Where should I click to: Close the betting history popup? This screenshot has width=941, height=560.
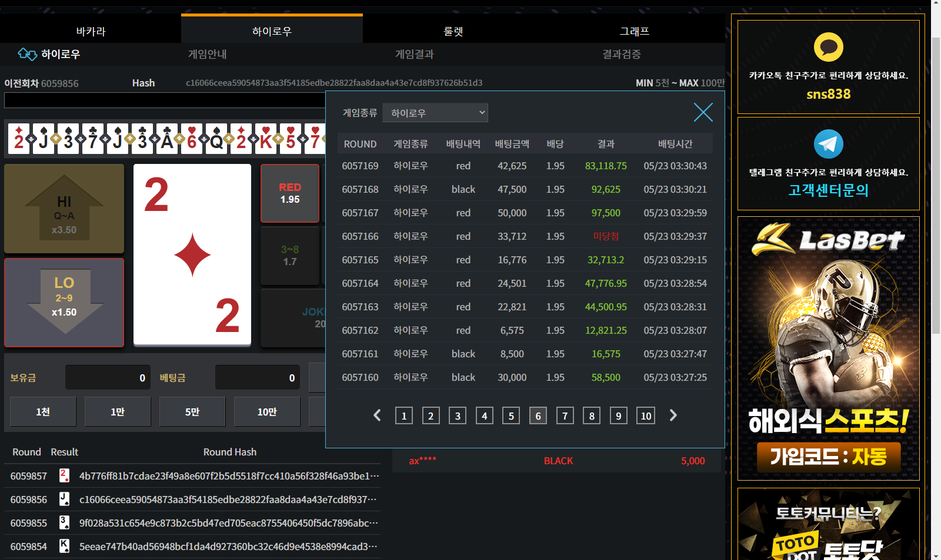pyautogui.click(x=703, y=112)
